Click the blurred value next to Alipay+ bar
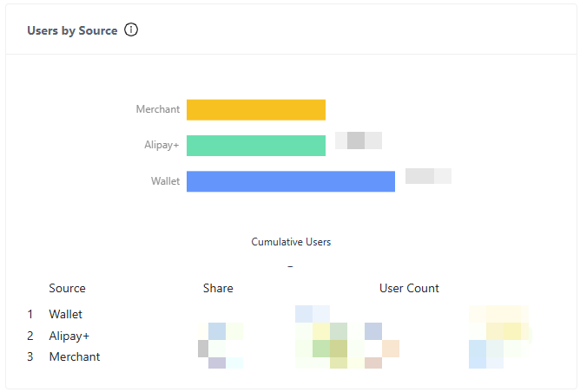This screenshot has height=392, width=580. coord(359,140)
